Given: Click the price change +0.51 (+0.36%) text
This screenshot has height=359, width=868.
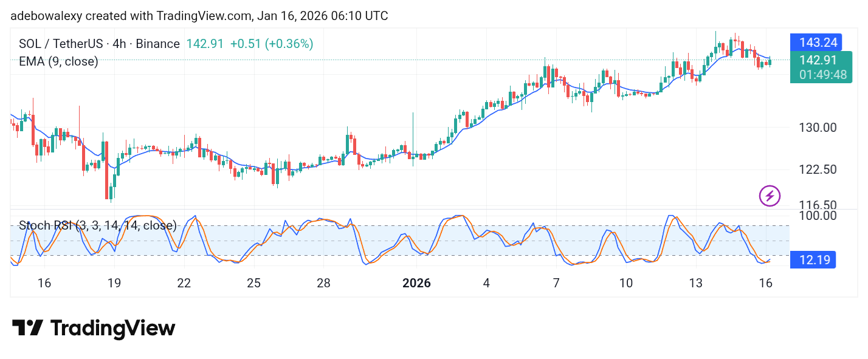Looking at the screenshot, I should [272, 44].
